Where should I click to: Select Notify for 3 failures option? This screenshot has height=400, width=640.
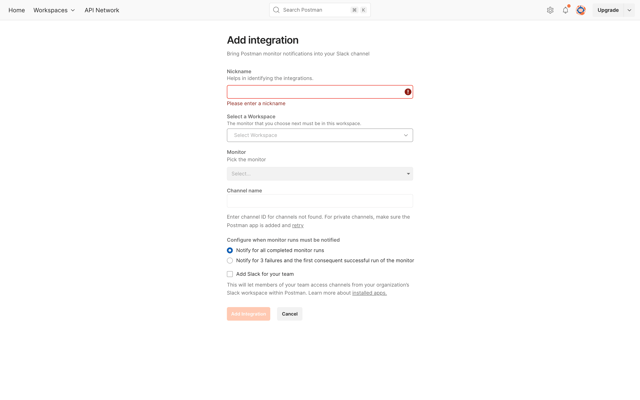coord(230,260)
